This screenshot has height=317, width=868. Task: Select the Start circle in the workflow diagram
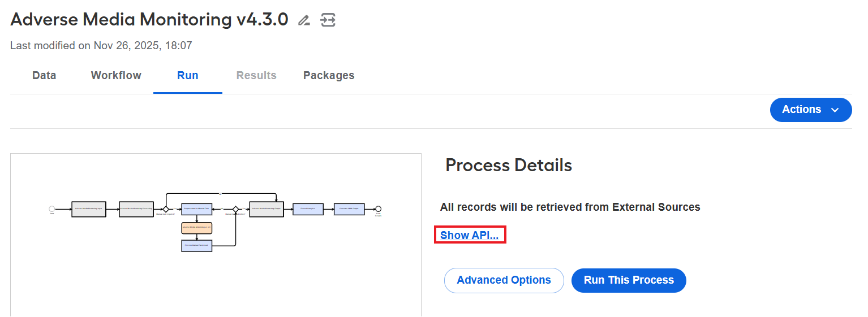point(52,209)
